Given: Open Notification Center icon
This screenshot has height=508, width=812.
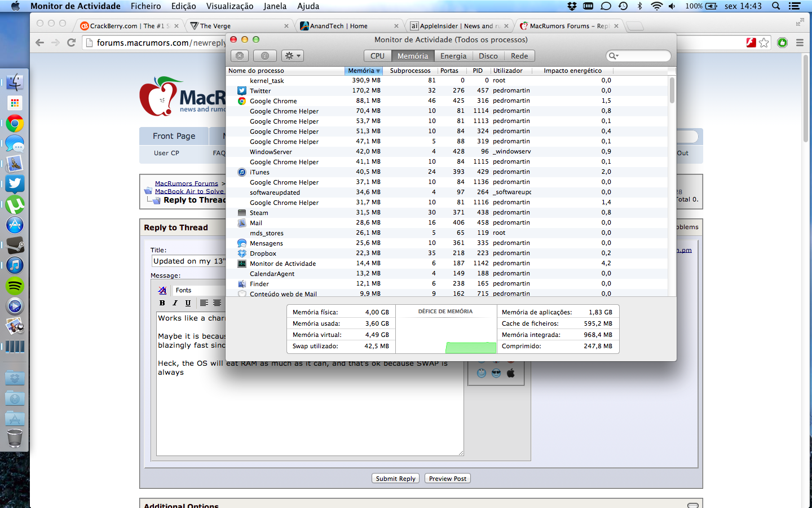Looking at the screenshot, I should click(x=795, y=6).
